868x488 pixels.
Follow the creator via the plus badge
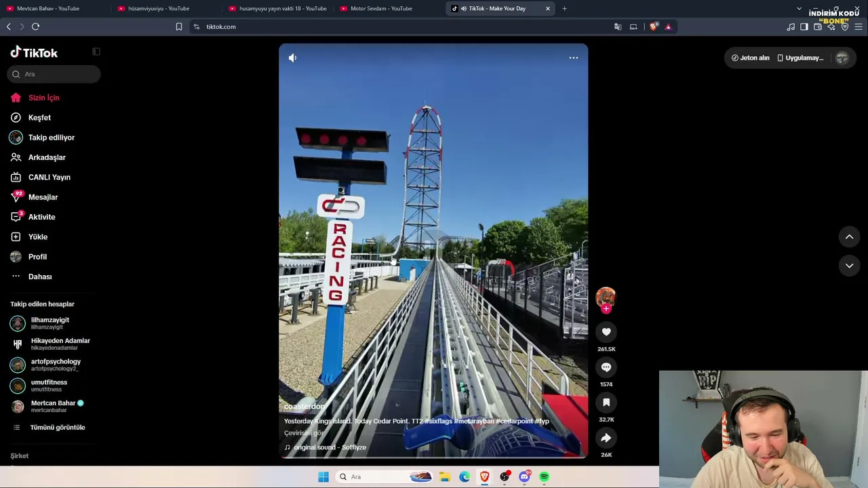pyautogui.click(x=606, y=309)
